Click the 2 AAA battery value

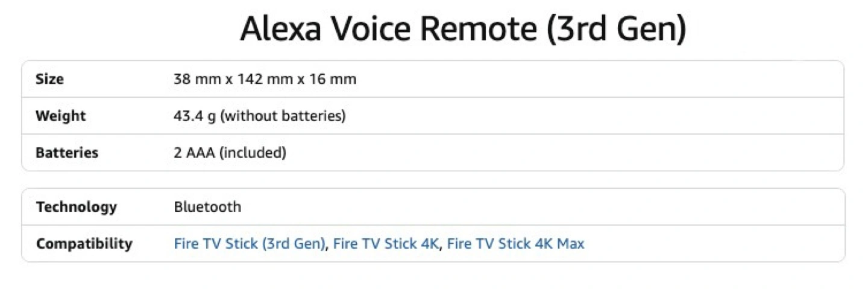[x=193, y=153]
